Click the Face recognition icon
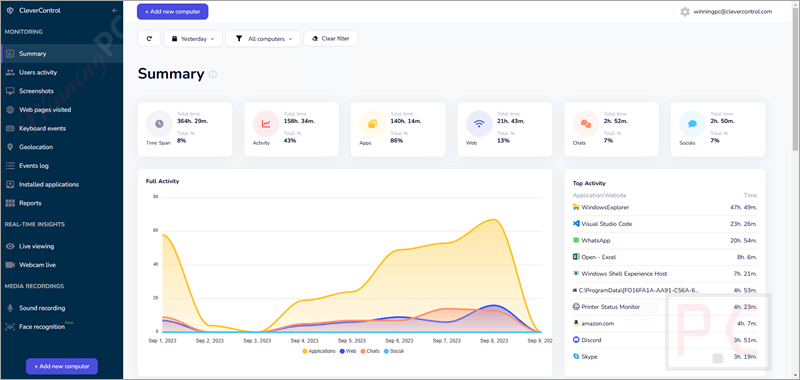800x380 pixels. pos(10,326)
